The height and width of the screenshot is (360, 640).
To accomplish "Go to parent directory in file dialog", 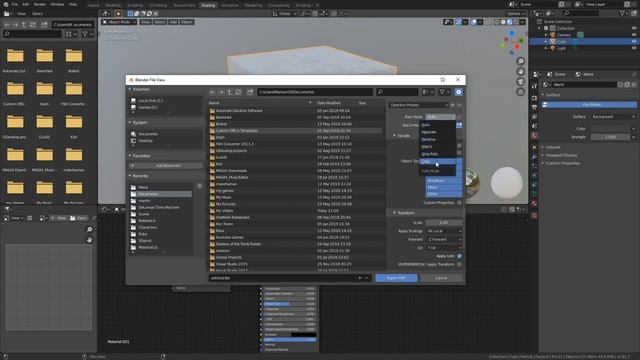I will pyautogui.click(x=230, y=92).
